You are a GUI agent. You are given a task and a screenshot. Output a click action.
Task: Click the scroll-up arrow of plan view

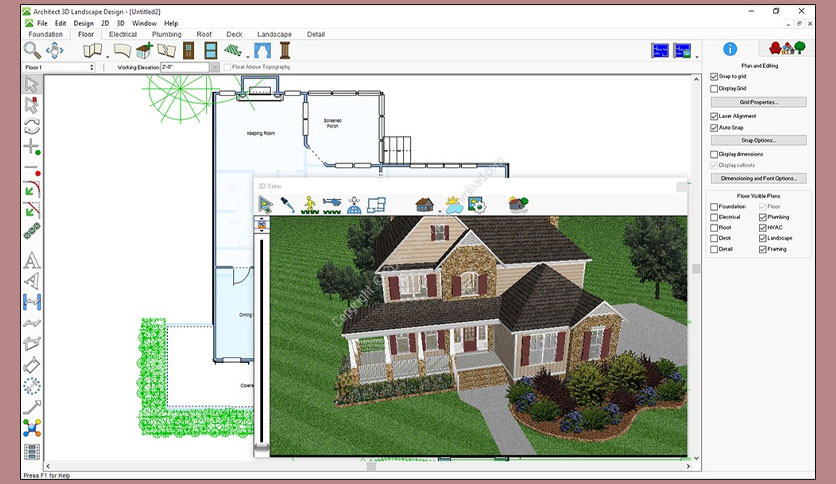pos(696,79)
